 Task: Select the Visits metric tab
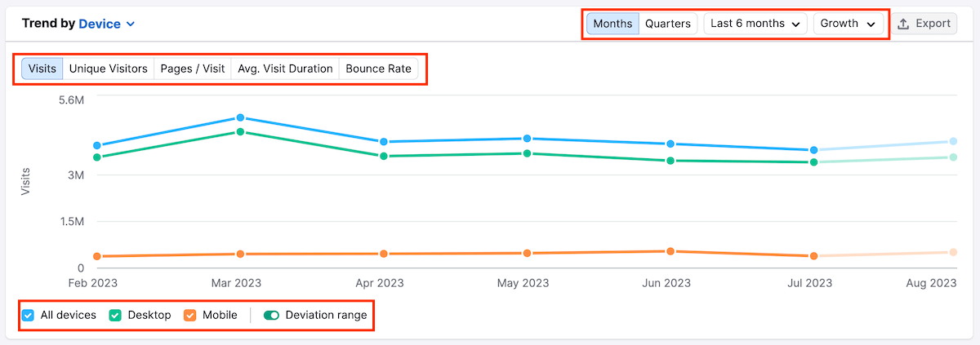click(42, 69)
